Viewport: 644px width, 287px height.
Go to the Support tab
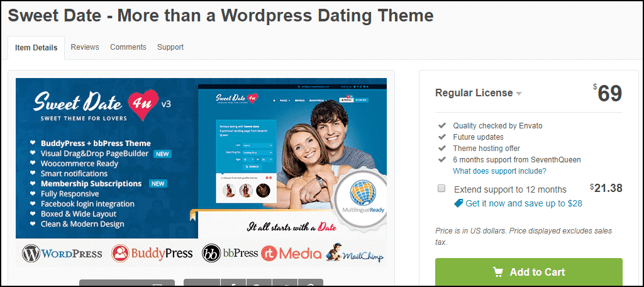[x=170, y=47]
